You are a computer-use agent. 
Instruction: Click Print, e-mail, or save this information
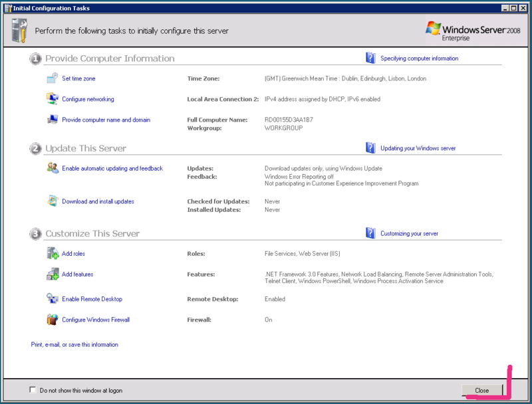74,344
